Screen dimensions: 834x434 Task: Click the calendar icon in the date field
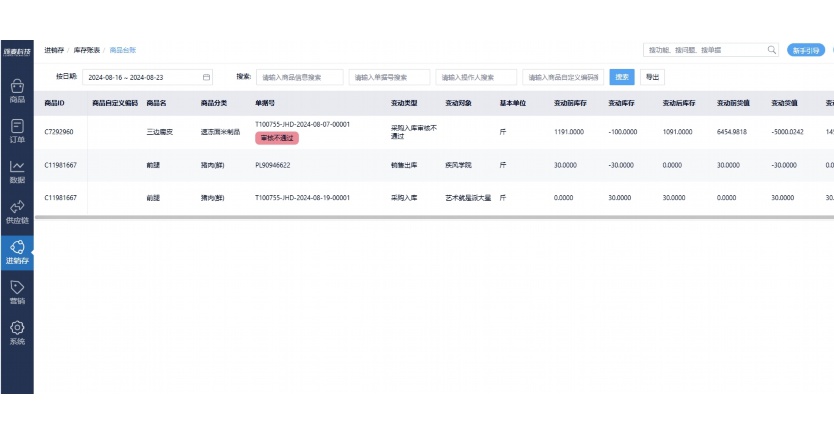pyautogui.click(x=206, y=77)
